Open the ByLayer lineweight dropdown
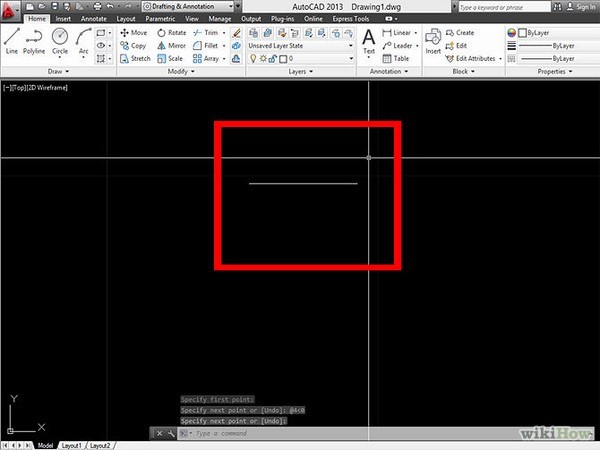 tap(559, 46)
